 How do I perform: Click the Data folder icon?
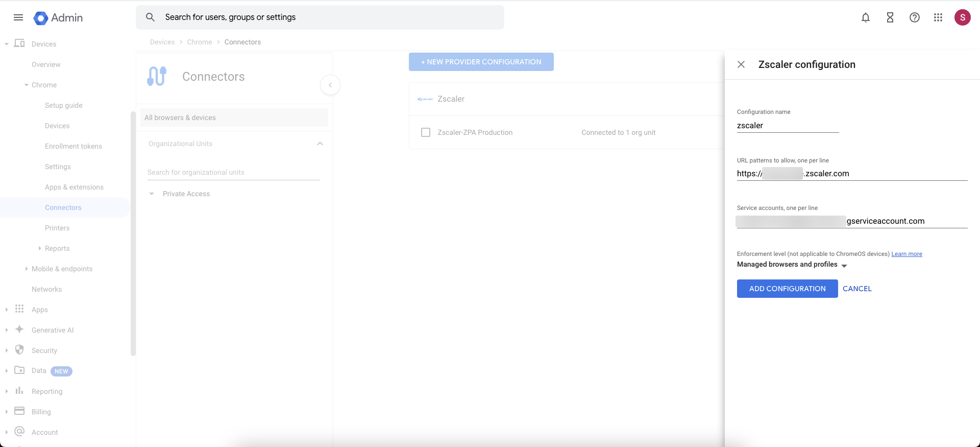click(x=19, y=370)
